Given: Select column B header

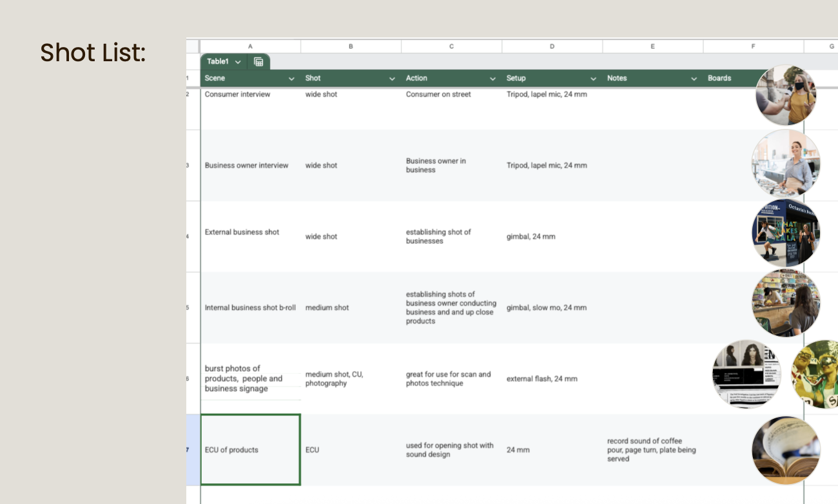Looking at the screenshot, I should click(351, 46).
